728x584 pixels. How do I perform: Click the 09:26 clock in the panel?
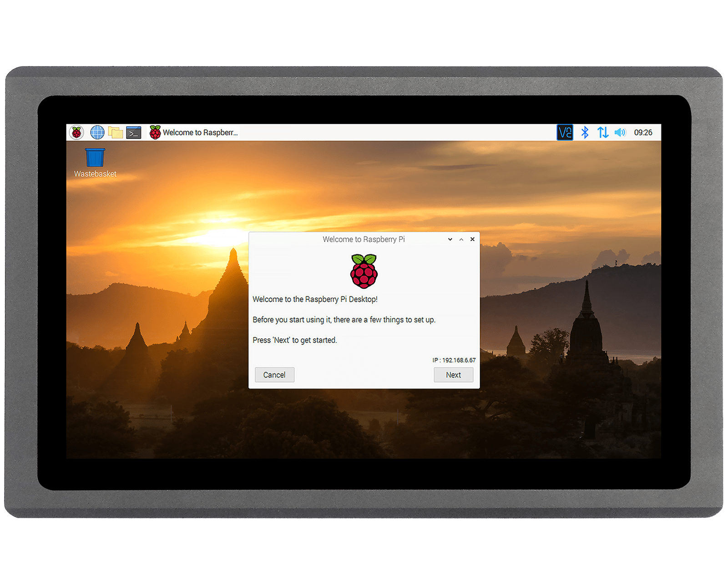click(643, 132)
